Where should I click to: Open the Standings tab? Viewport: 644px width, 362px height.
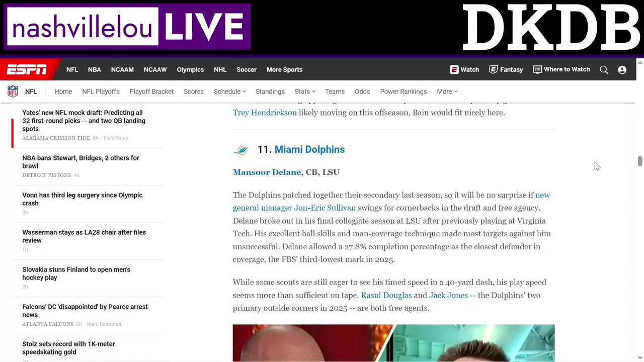coord(270,92)
